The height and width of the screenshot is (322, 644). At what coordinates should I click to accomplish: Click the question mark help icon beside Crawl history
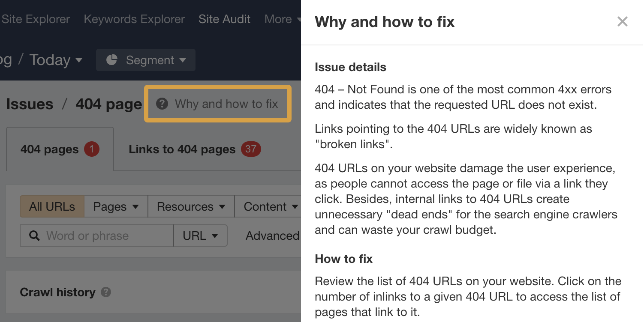tap(106, 292)
